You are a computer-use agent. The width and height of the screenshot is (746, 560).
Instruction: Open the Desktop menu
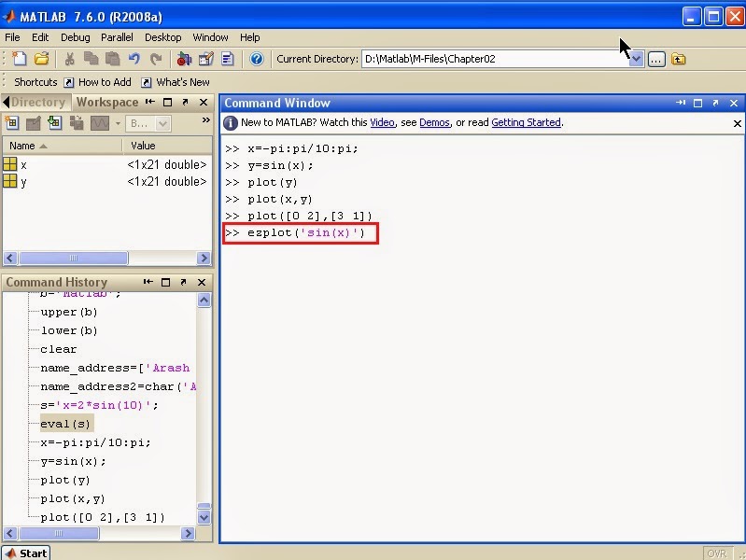162,37
